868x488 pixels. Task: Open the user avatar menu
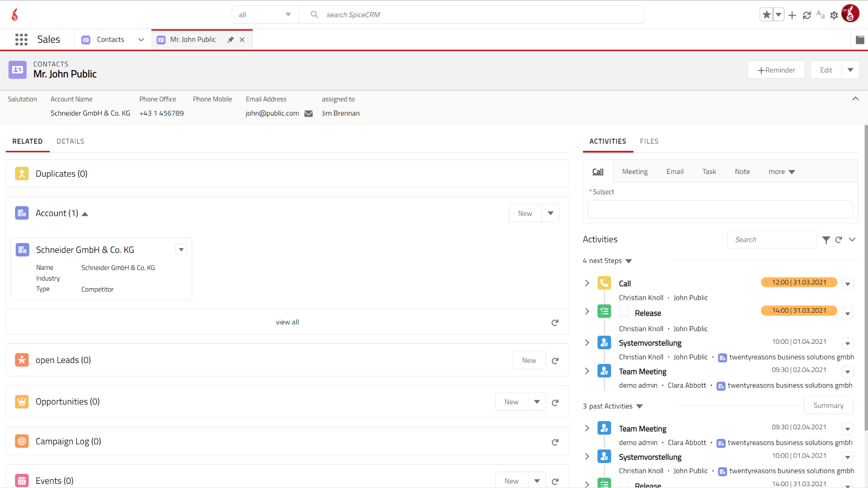(850, 14)
